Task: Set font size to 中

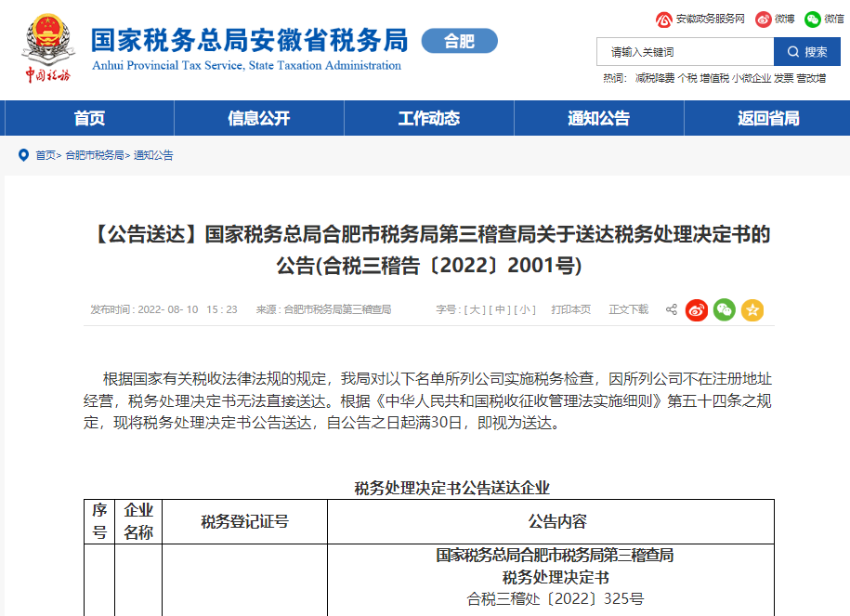Action: 501,309
